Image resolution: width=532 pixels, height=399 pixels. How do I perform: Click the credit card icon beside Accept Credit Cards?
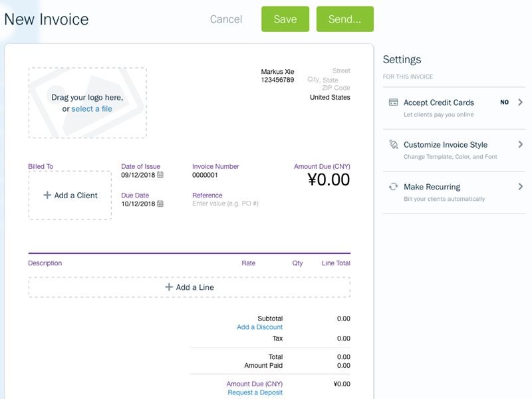[x=393, y=102]
